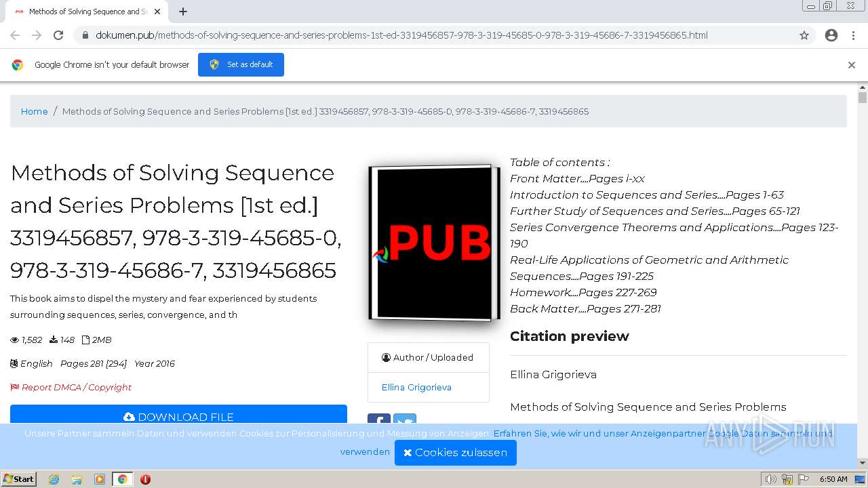Open Ellina Grigorieva author link
868x488 pixels.
[x=416, y=387]
